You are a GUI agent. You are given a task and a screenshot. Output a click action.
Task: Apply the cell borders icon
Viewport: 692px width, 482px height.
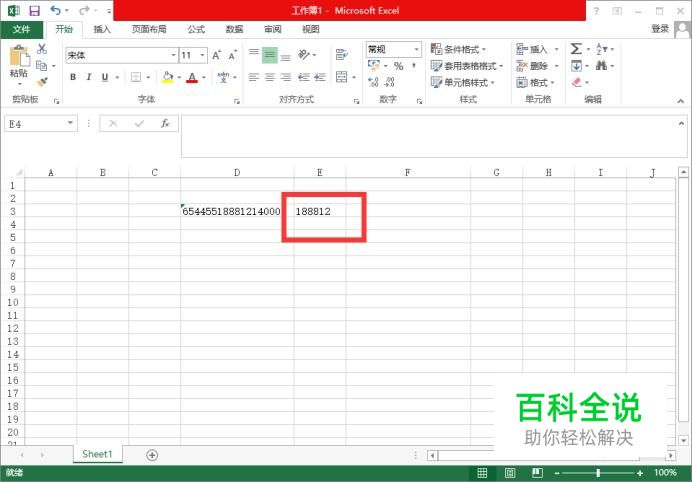tap(136, 77)
